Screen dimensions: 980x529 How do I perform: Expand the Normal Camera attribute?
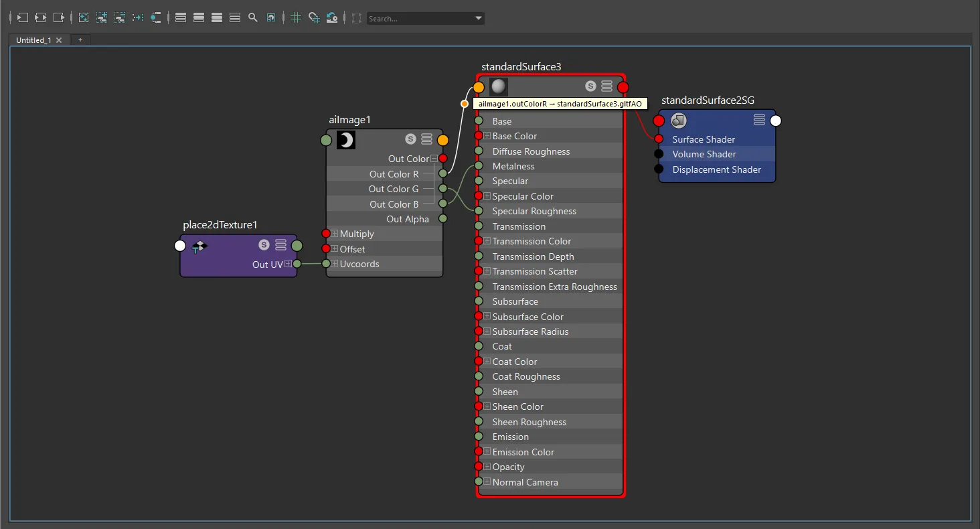487,482
